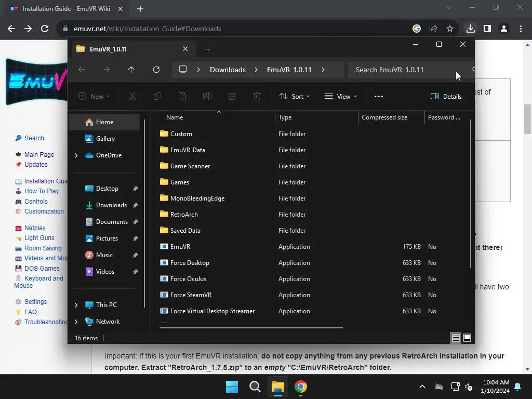Expand the OneDrive tree node
Viewport: 532px width, 399px height.
(x=76, y=155)
